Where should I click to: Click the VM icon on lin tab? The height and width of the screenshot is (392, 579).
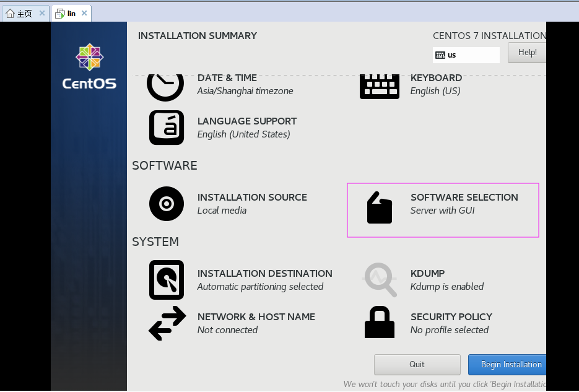[x=60, y=14]
